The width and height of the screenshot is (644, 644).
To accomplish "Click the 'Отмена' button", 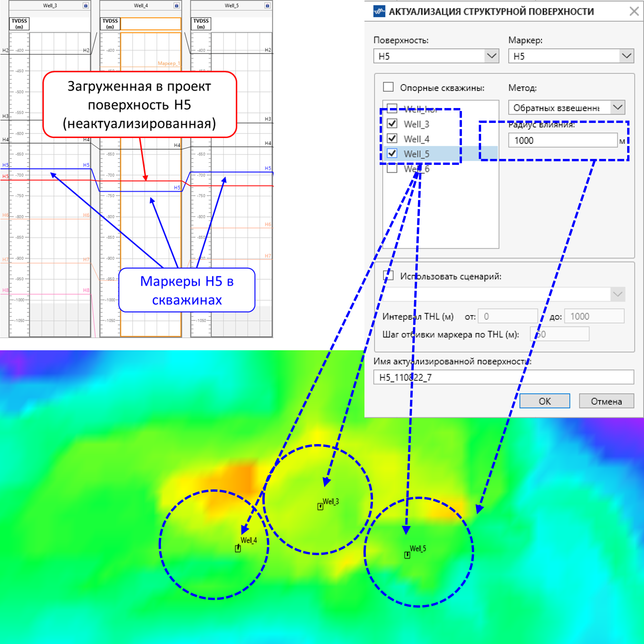I will tap(606, 401).
